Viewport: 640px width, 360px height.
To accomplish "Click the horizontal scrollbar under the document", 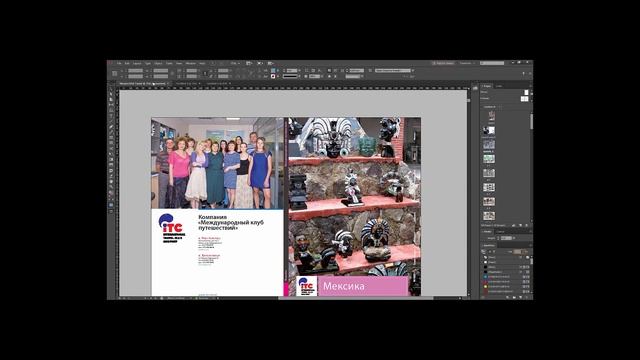I will 355,298.
